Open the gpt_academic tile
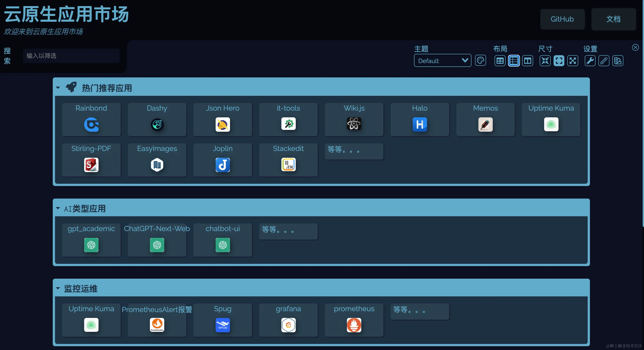The height and width of the screenshot is (350, 644). tap(91, 240)
